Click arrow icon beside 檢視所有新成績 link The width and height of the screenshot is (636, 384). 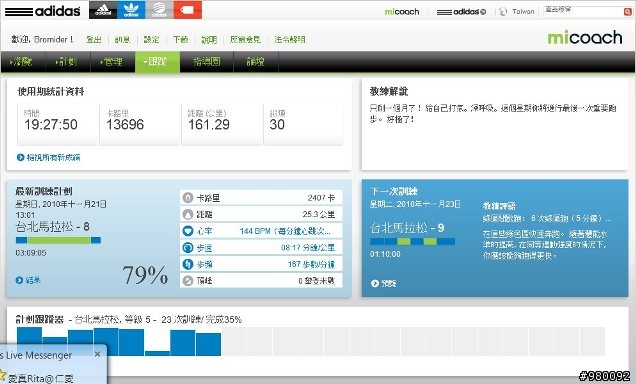(21, 157)
